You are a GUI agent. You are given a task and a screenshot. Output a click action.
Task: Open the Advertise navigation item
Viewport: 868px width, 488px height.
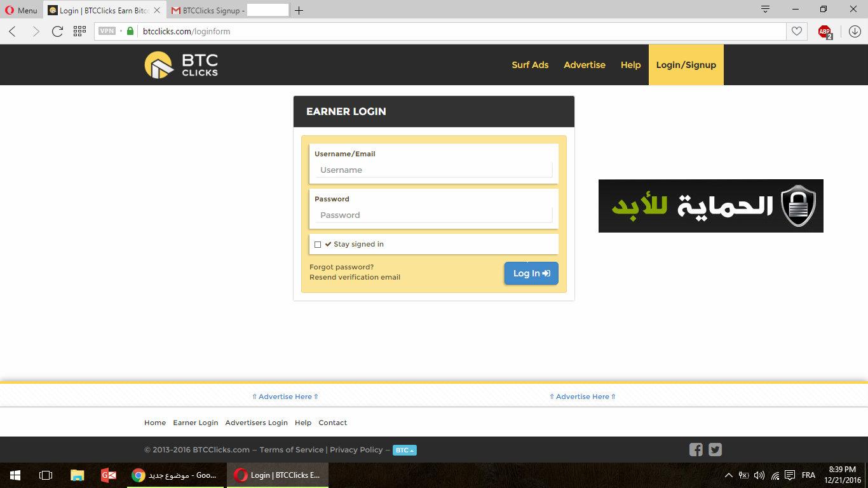585,65
